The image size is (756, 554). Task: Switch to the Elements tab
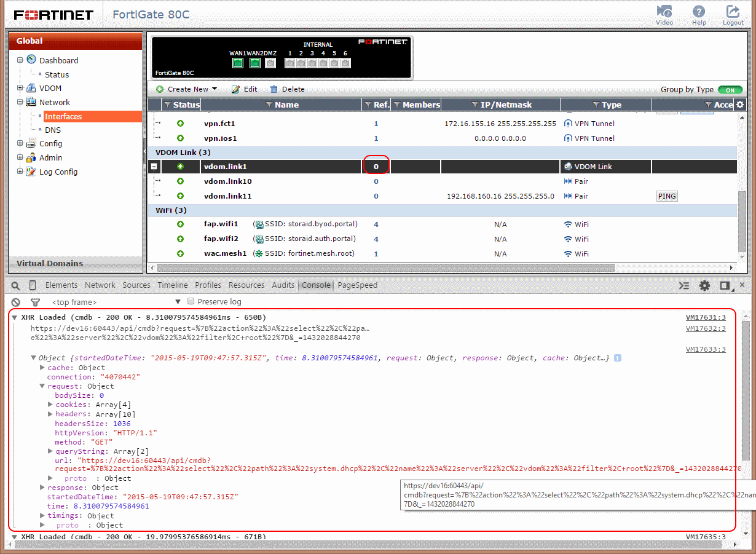(61, 285)
